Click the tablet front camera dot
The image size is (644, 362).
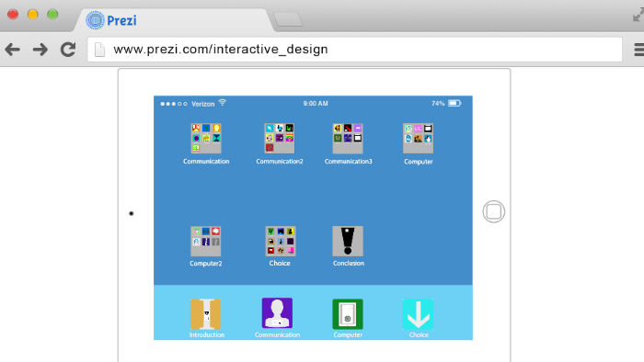pos(132,213)
